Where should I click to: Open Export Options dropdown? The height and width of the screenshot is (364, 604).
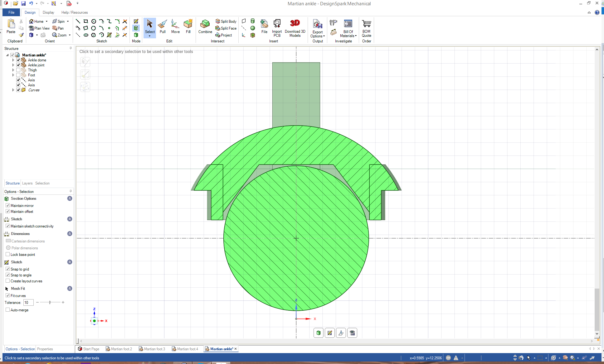point(318,34)
